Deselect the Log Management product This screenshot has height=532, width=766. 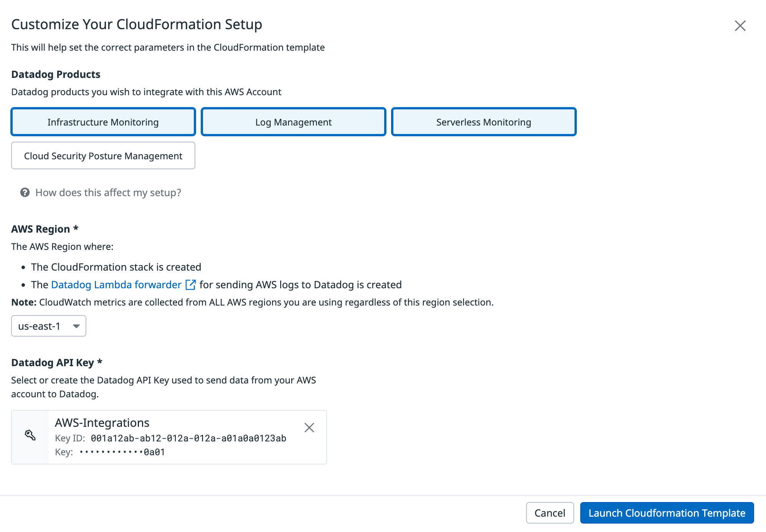(293, 122)
